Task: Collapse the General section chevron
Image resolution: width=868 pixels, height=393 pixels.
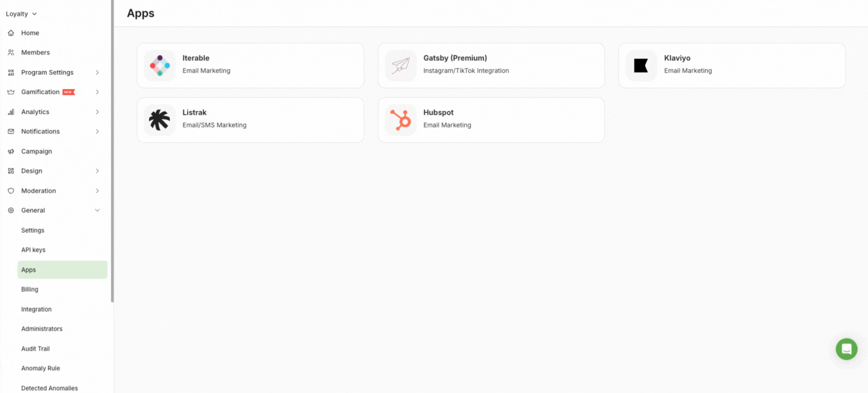Action: (97, 210)
